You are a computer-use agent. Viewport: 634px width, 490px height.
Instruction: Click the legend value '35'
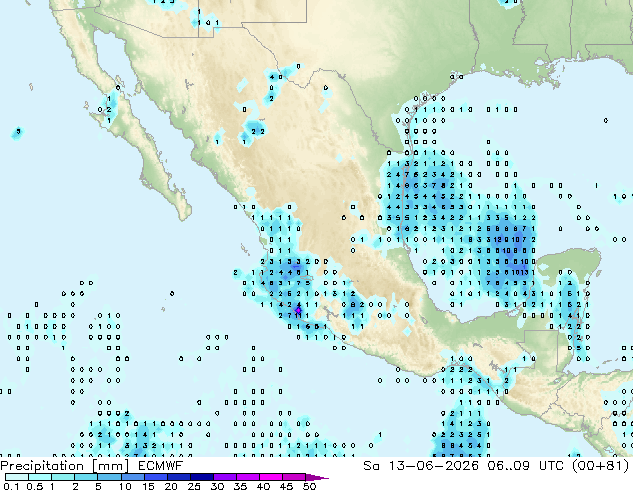240,486
